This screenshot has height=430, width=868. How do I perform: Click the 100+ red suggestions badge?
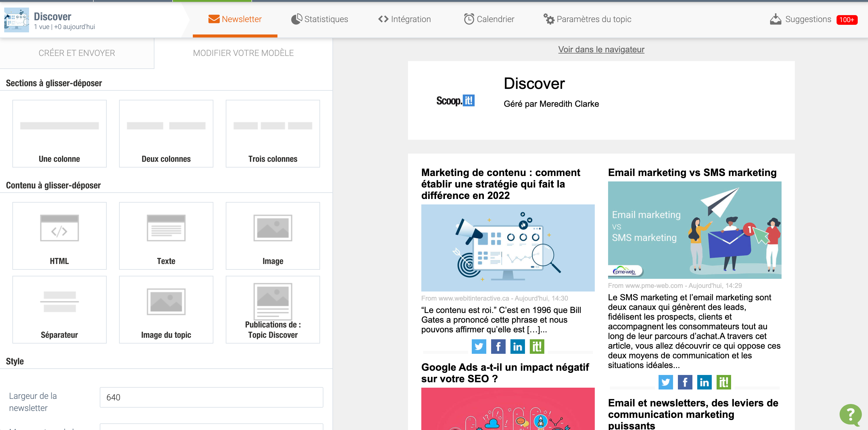tap(847, 20)
